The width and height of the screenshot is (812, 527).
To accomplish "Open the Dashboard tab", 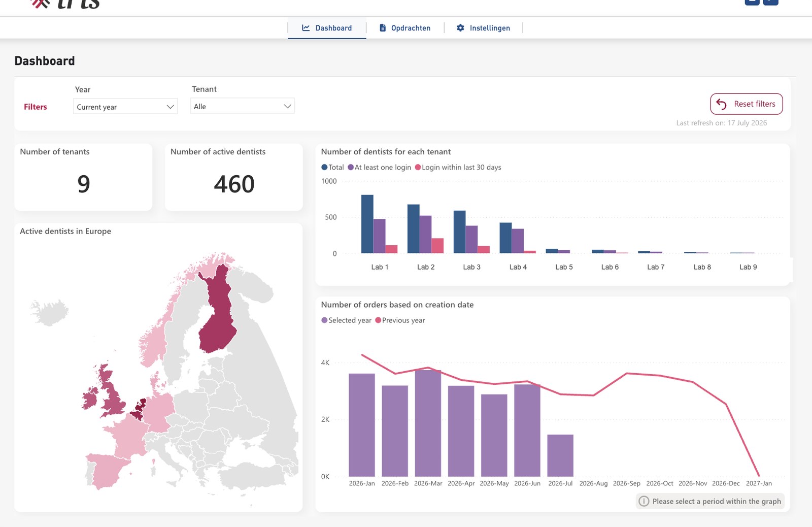I will [327, 28].
